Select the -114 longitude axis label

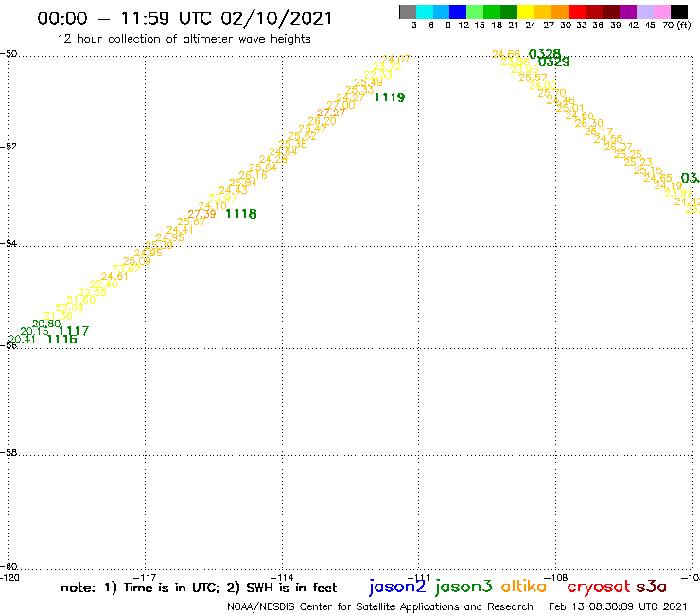click(x=282, y=578)
